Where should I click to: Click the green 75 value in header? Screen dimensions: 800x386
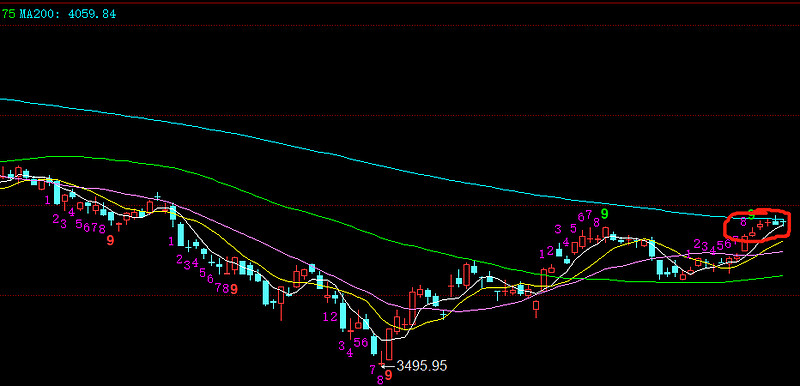[8, 14]
